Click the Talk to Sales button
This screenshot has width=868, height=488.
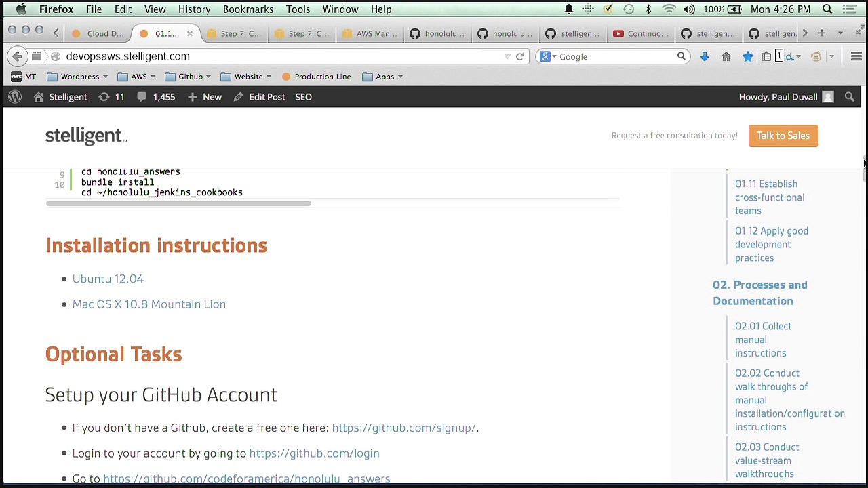click(783, 136)
